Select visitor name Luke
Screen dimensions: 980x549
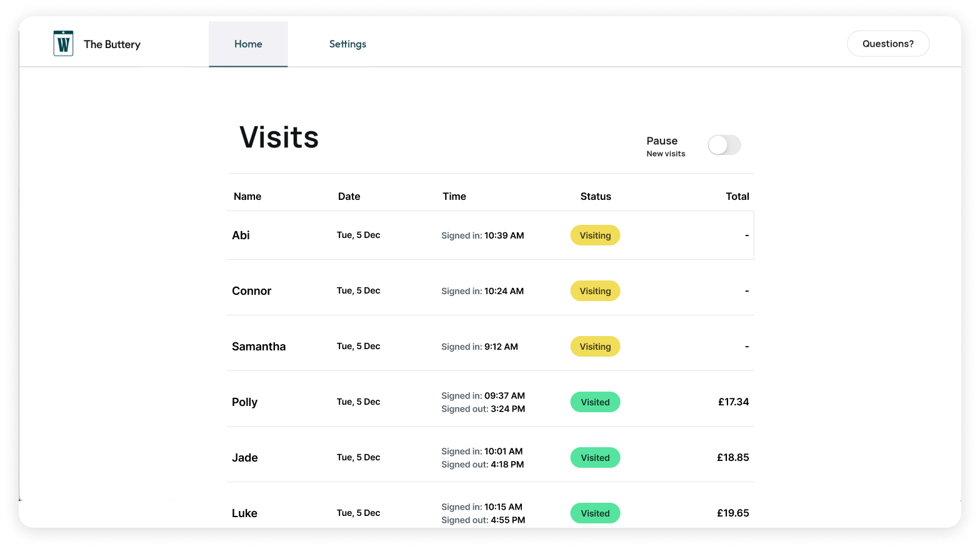click(244, 513)
